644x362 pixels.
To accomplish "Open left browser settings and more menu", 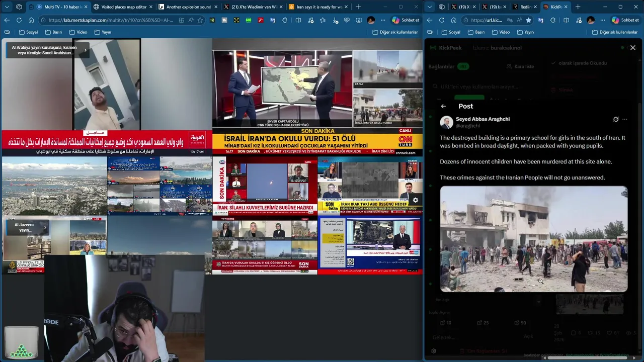I will 383,20.
